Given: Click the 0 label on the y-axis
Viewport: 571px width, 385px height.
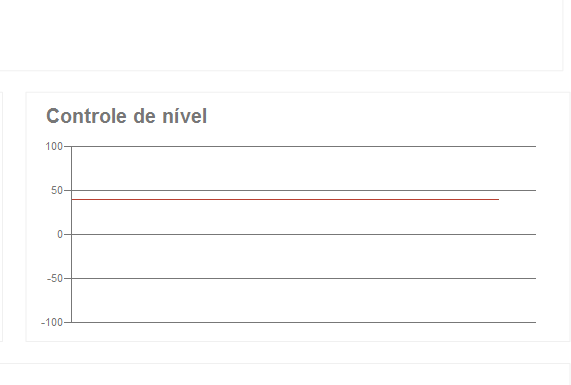Looking at the screenshot, I should coord(60,234).
